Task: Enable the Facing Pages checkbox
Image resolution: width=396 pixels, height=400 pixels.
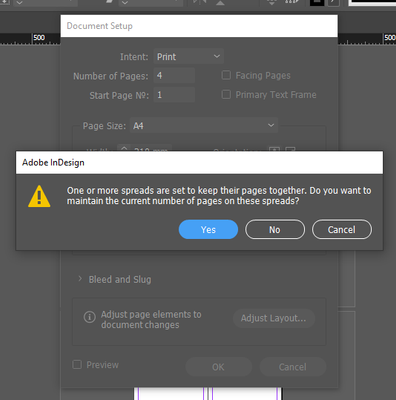Action: click(x=226, y=75)
